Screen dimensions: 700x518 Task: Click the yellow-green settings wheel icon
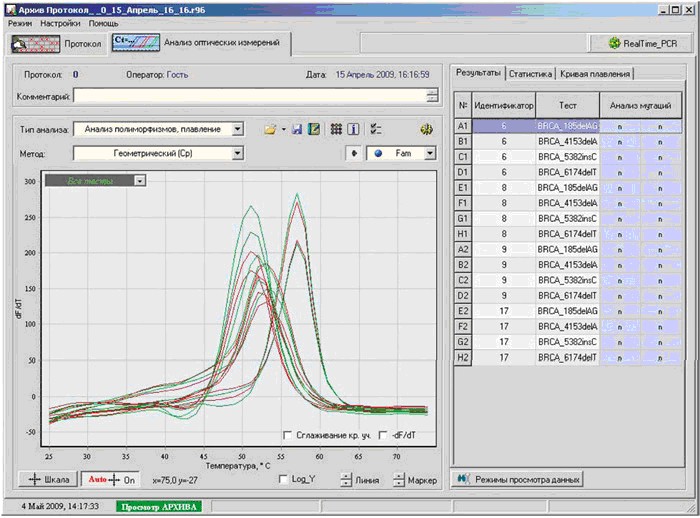tap(426, 130)
